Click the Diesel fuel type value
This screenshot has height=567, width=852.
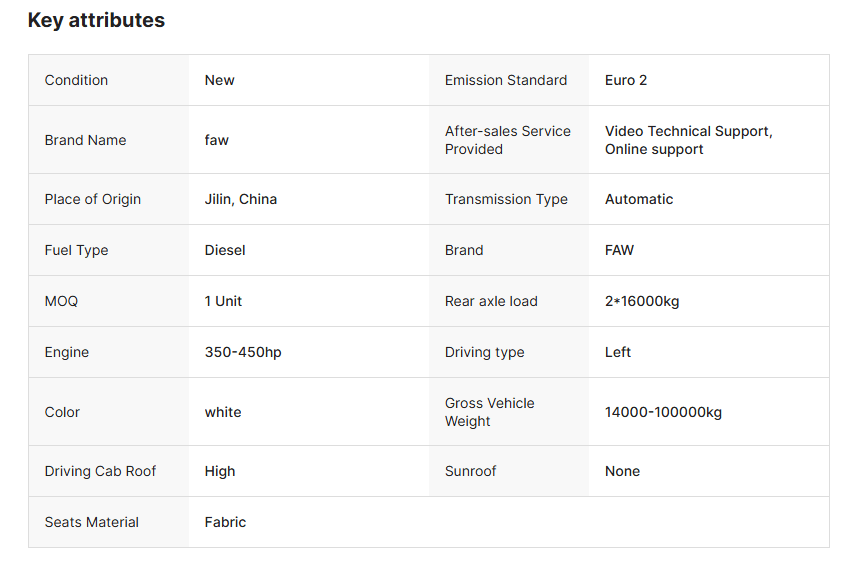pyautogui.click(x=225, y=250)
